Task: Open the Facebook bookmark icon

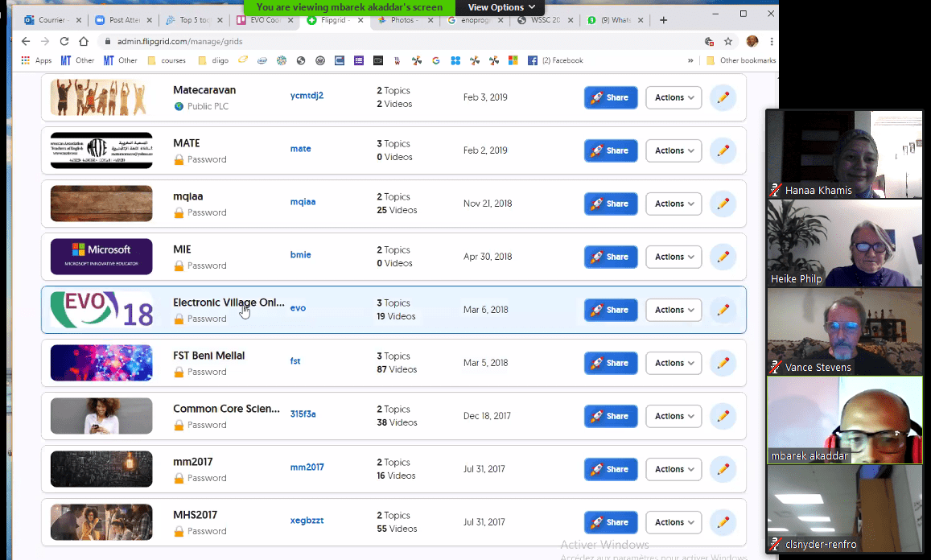Action: click(x=533, y=60)
